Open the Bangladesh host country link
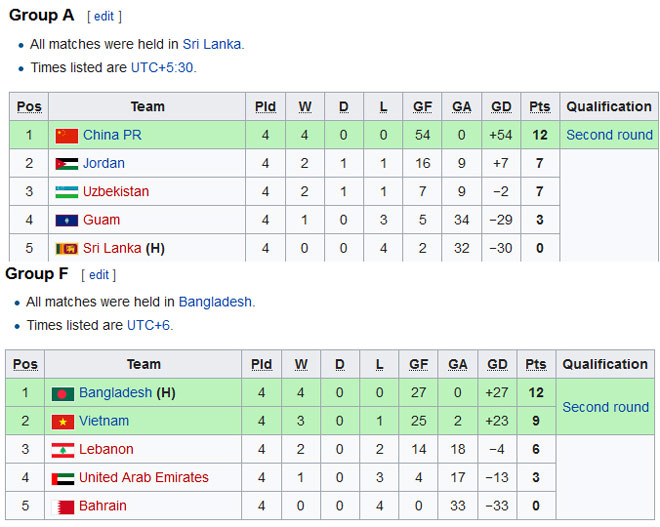The height and width of the screenshot is (527, 660). (x=215, y=301)
